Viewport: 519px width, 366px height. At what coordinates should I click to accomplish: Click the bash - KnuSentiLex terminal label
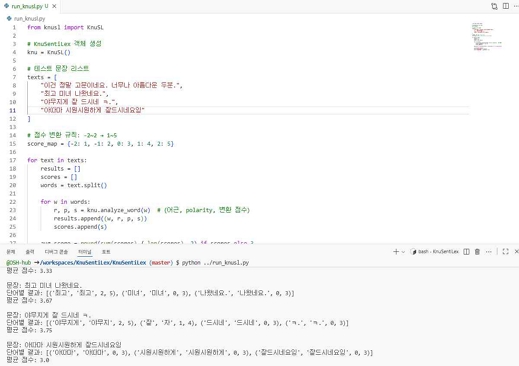coord(435,252)
